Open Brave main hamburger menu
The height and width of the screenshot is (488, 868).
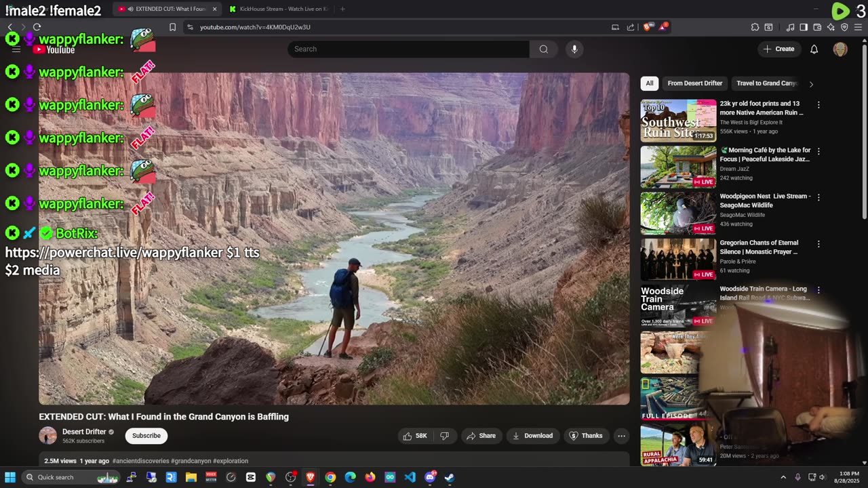click(859, 27)
